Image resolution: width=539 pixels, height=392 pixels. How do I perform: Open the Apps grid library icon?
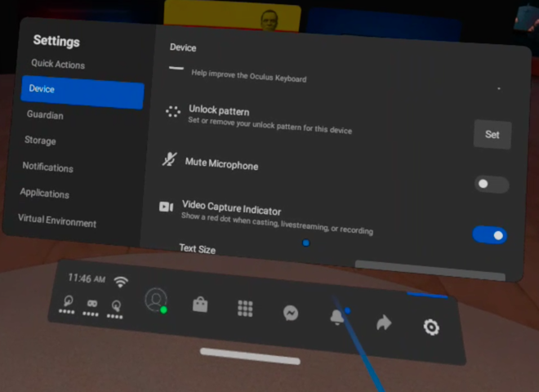click(245, 308)
